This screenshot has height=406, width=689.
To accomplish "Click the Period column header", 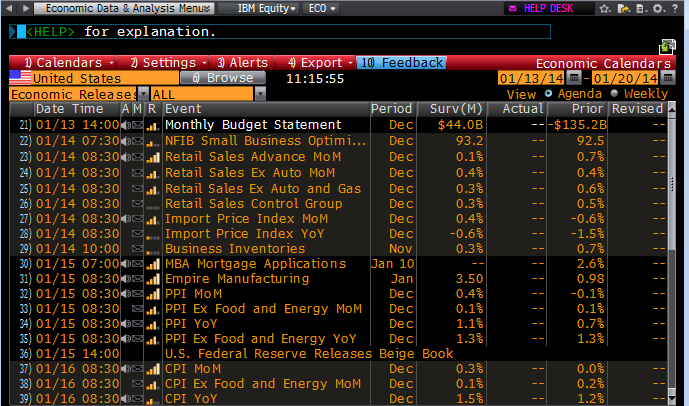I will point(392,109).
